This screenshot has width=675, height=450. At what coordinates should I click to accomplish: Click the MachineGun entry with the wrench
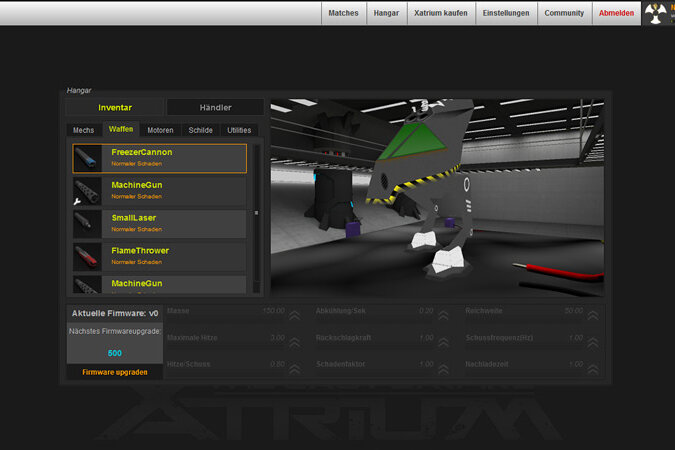click(160, 191)
